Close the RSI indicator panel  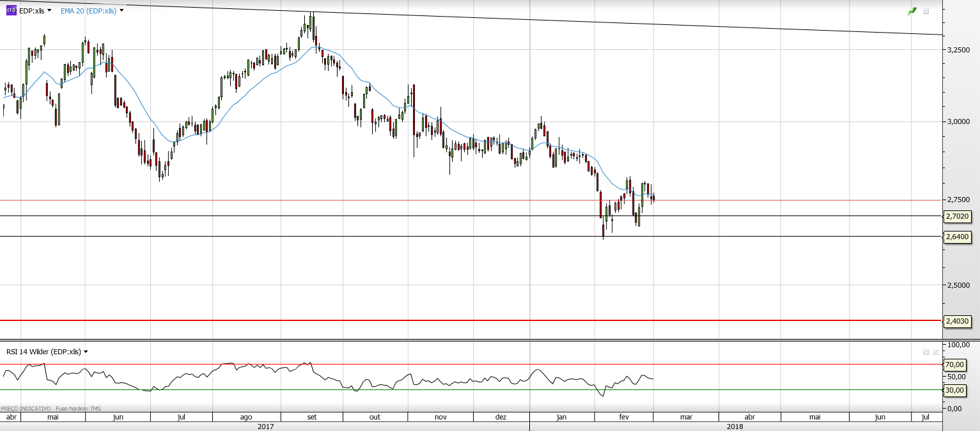pyautogui.click(x=935, y=352)
